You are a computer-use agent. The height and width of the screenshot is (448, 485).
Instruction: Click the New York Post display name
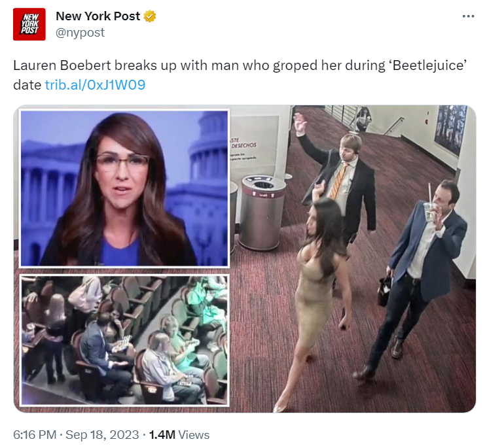click(x=98, y=16)
